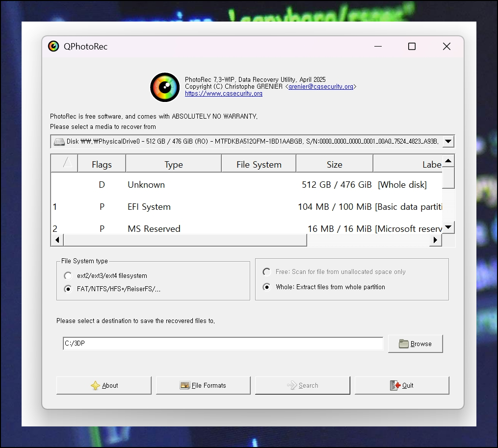
Task: Select the Unknown whole disk row
Action: (x=246, y=185)
